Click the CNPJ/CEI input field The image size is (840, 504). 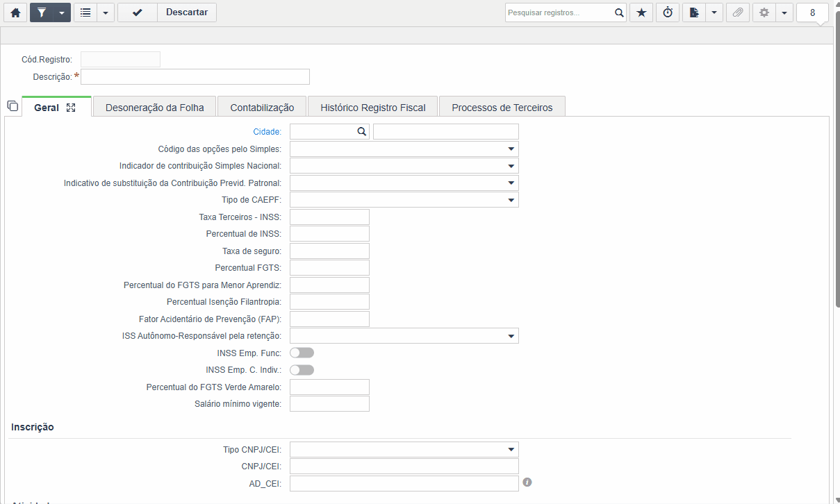(x=404, y=467)
